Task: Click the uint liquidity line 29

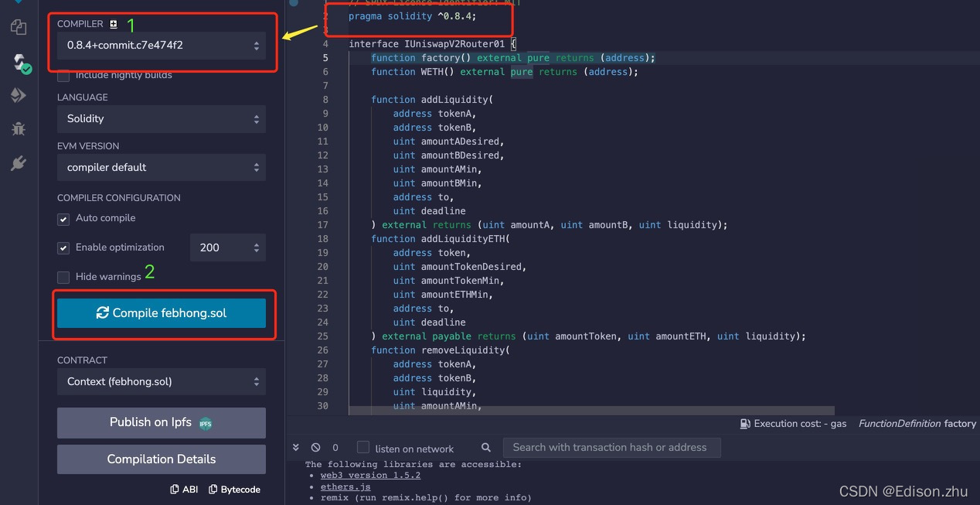Action: tap(434, 392)
